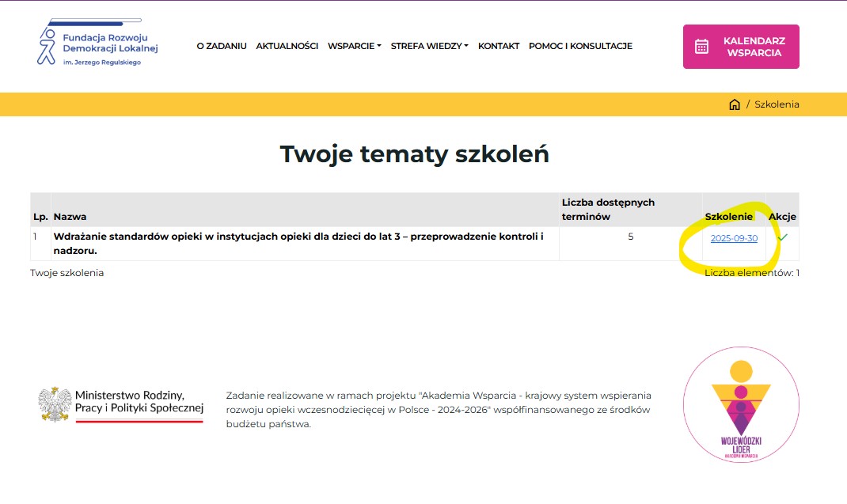Click the green checkmark in Akcje column
The image size is (847, 504).
pyautogui.click(x=782, y=237)
